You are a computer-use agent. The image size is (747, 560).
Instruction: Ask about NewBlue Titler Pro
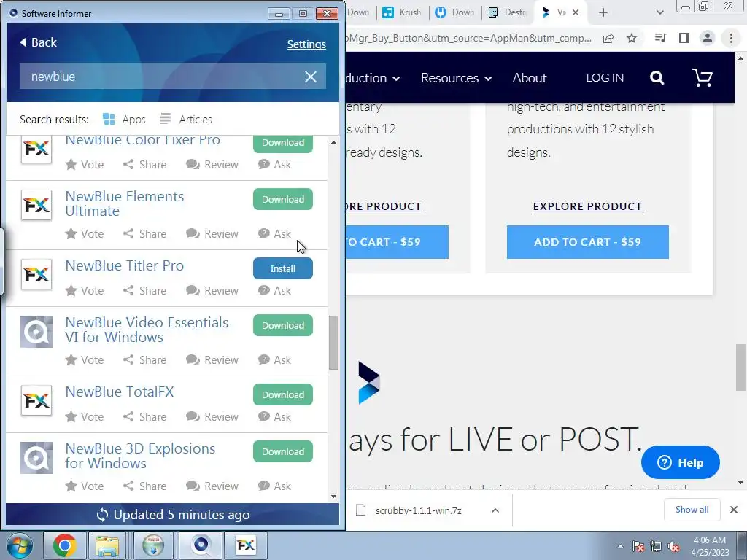tap(274, 290)
